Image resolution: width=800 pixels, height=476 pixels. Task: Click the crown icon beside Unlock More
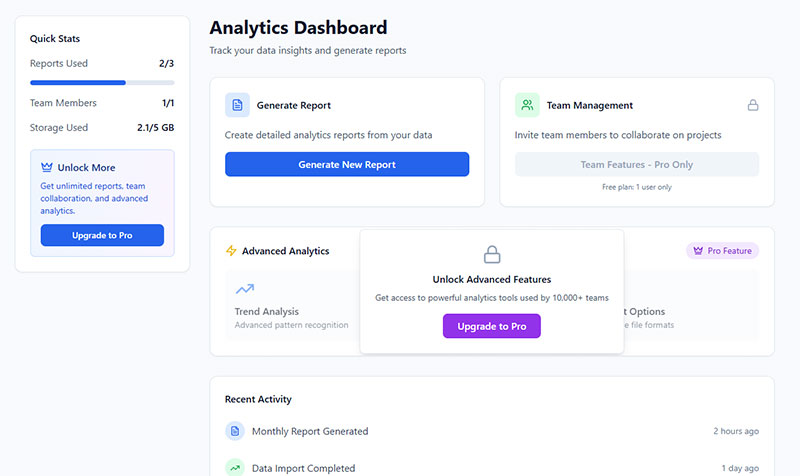point(46,167)
